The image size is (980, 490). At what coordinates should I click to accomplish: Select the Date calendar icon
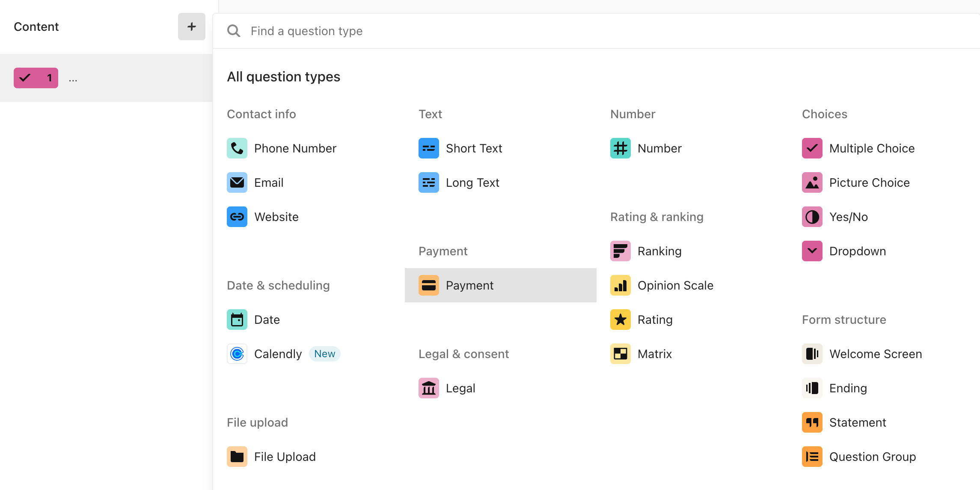point(237,320)
